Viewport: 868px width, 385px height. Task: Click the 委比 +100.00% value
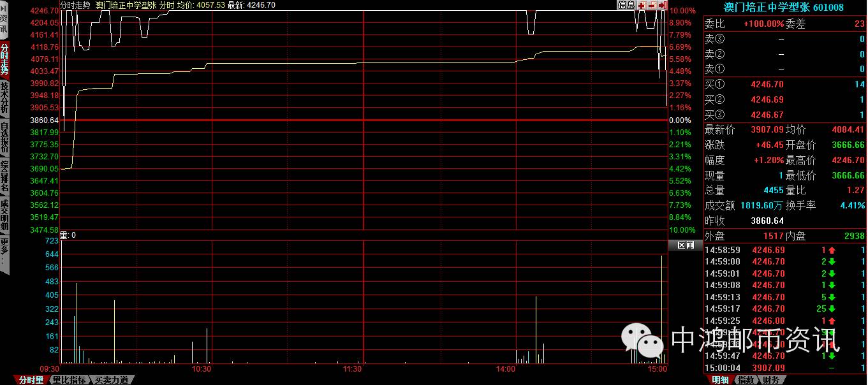click(763, 24)
